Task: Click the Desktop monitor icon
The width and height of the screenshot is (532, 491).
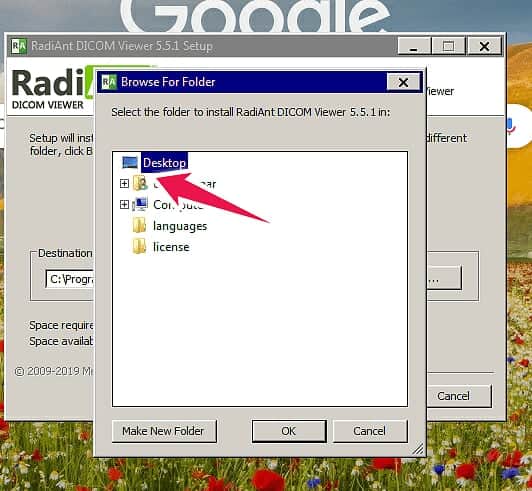Action: coord(130,163)
